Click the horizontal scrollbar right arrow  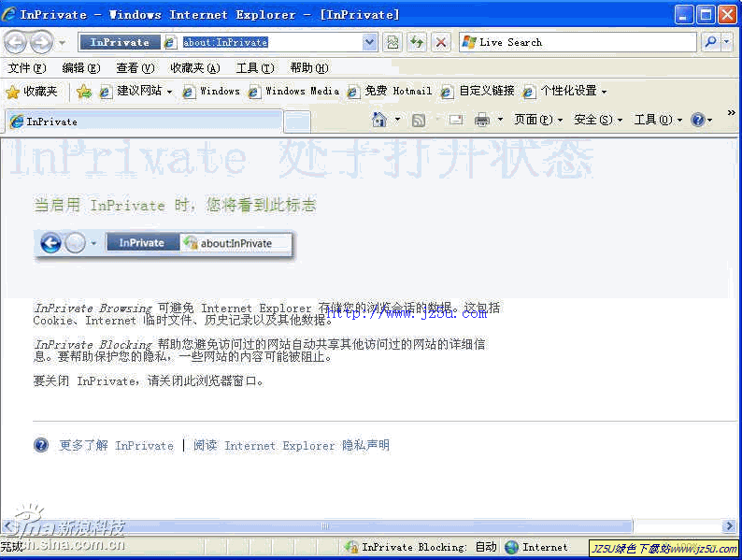point(729,526)
